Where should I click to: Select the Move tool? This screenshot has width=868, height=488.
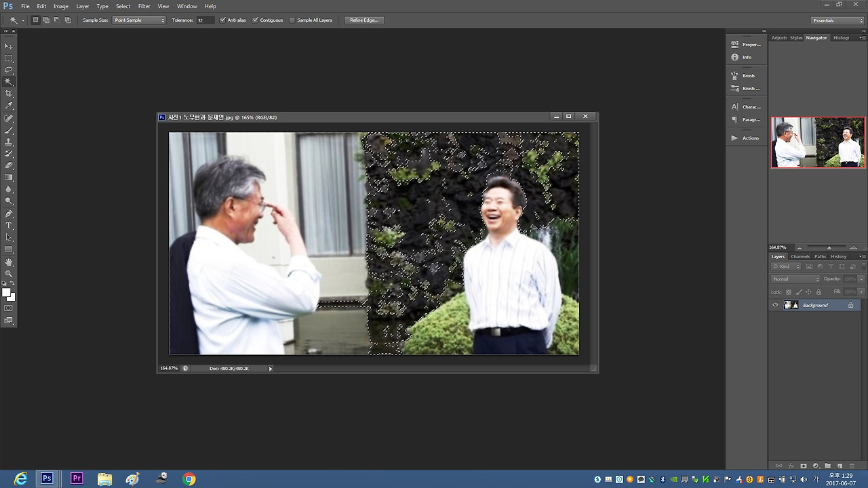tap(9, 46)
